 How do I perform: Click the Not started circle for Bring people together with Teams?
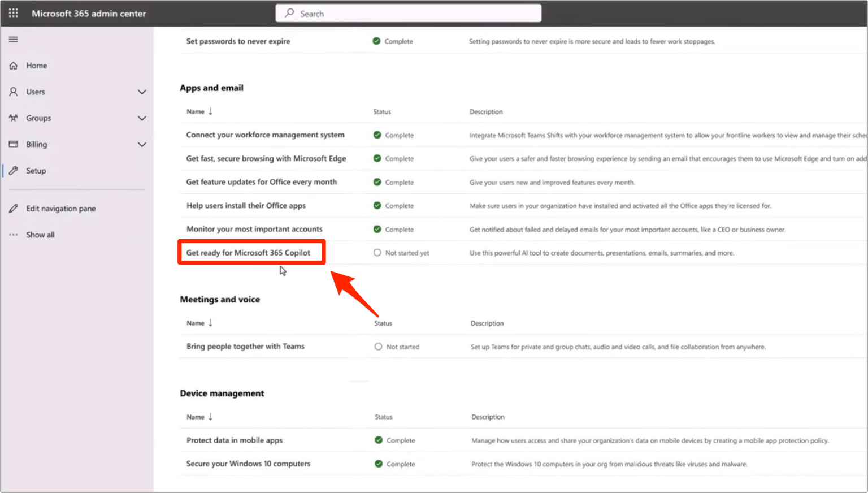coord(377,346)
